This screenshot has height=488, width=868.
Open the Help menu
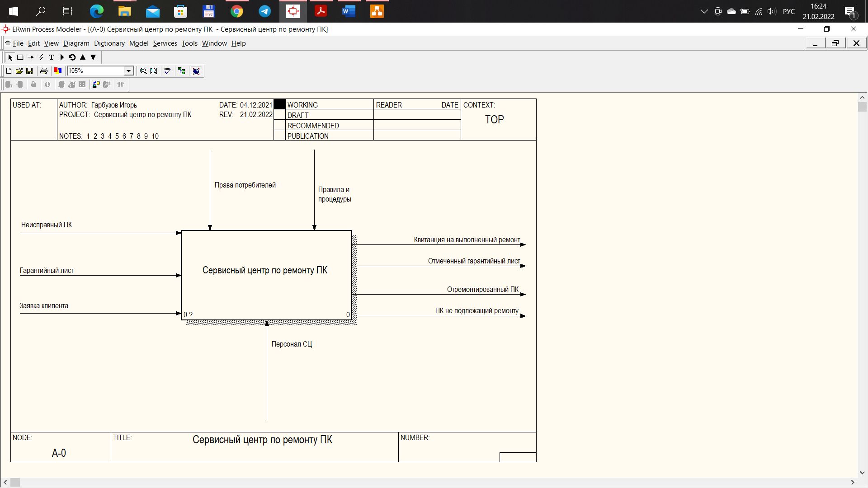click(239, 43)
